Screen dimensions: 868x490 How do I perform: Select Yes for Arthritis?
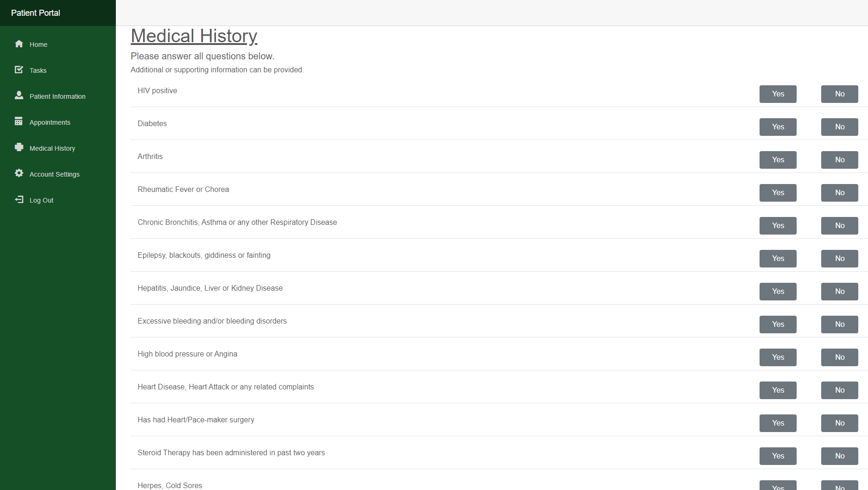(x=778, y=160)
